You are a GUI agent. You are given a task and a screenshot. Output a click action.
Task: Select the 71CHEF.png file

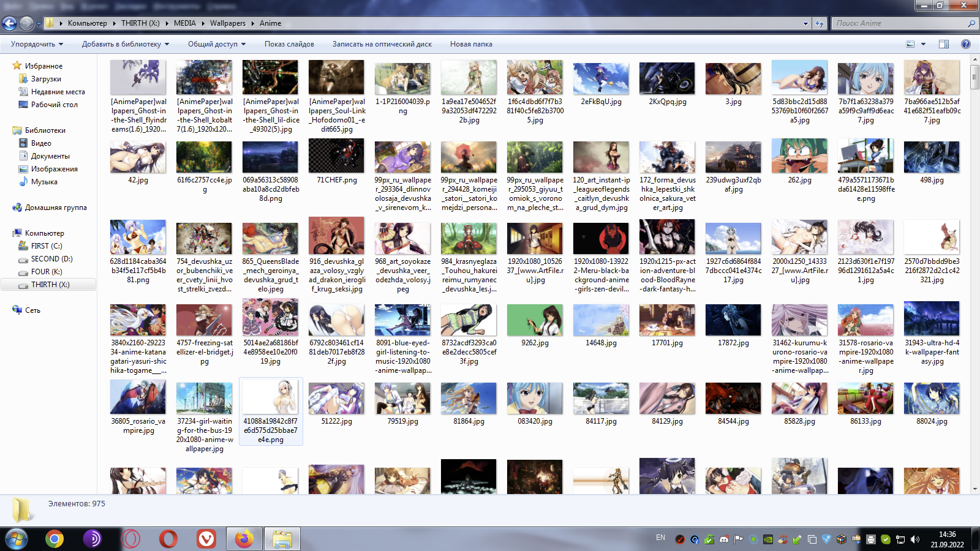pyautogui.click(x=336, y=162)
